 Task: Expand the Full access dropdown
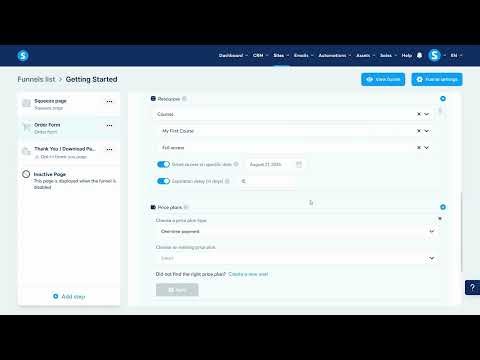pyautogui.click(x=426, y=148)
